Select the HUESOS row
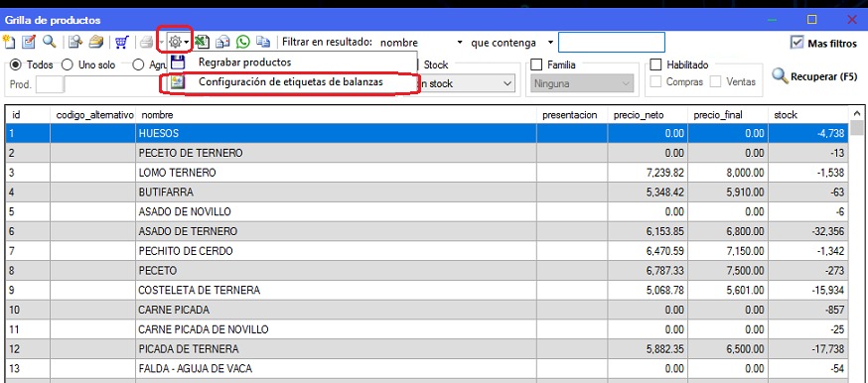Viewport: 868px width, 383px height. [427, 133]
